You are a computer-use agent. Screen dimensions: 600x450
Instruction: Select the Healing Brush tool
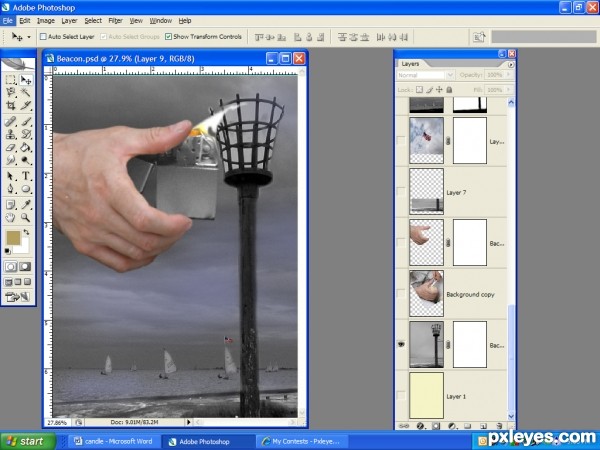coord(11,122)
